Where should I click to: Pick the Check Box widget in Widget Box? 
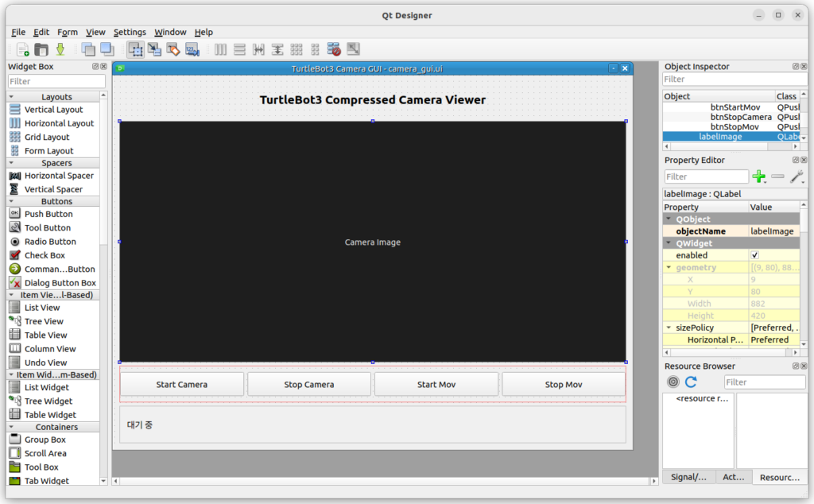tap(45, 255)
